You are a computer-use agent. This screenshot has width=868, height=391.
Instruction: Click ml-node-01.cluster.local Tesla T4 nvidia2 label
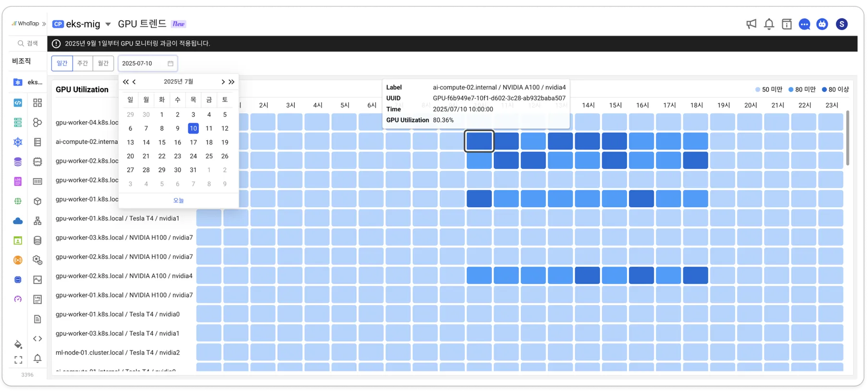click(x=118, y=353)
